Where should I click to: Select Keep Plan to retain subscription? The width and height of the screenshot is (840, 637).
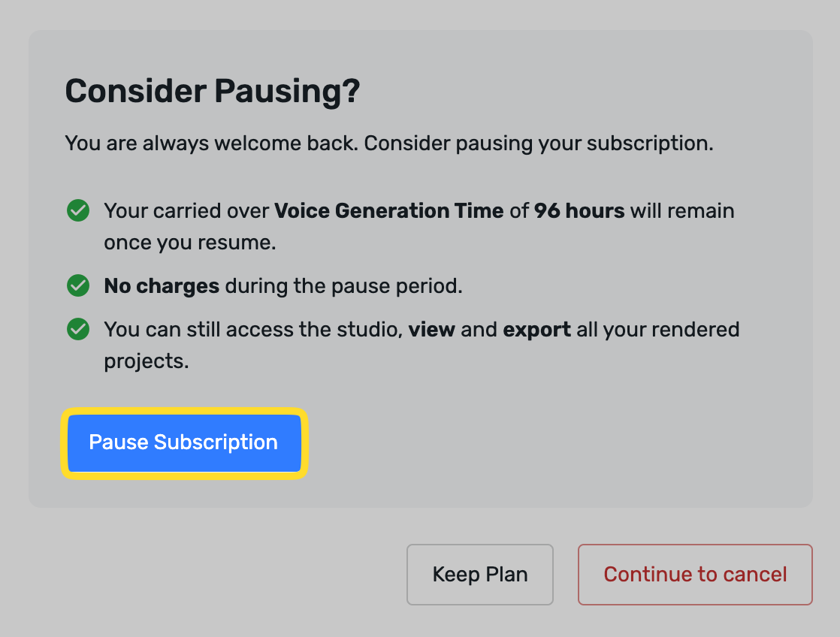tap(479, 574)
